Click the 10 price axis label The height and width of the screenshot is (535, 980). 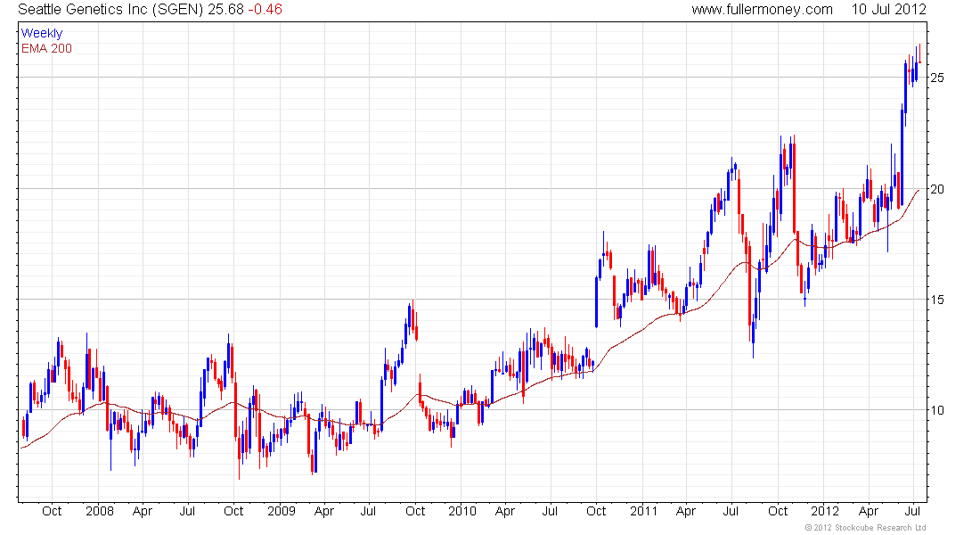[x=937, y=410]
